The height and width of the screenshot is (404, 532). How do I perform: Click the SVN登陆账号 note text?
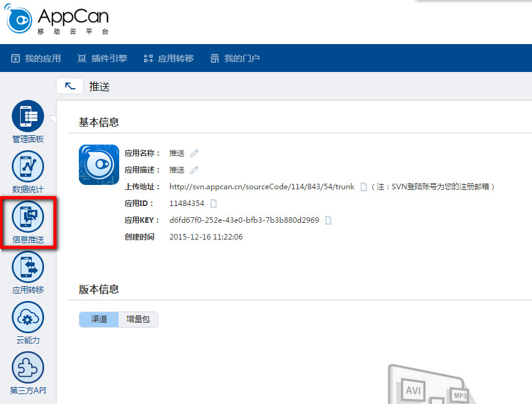point(433,187)
